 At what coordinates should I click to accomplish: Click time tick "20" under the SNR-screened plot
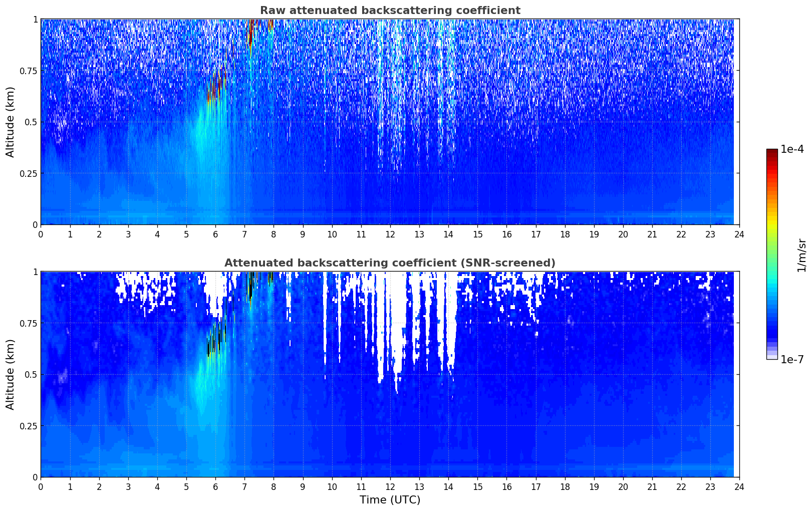click(x=623, y=486)
